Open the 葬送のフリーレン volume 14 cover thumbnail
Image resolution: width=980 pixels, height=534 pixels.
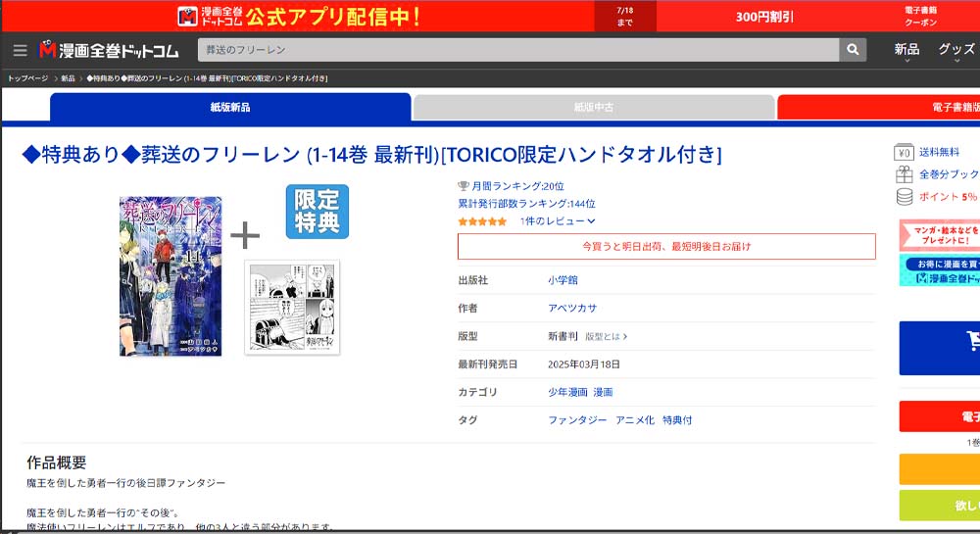[x=171, y=276]
